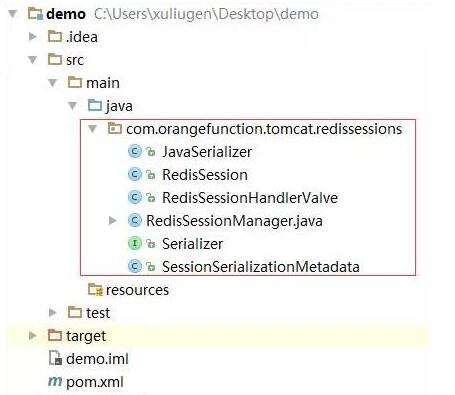Viewport: 455px width, 395px height.
Task: Select the main folder label
Action: (x=103, y=83)
